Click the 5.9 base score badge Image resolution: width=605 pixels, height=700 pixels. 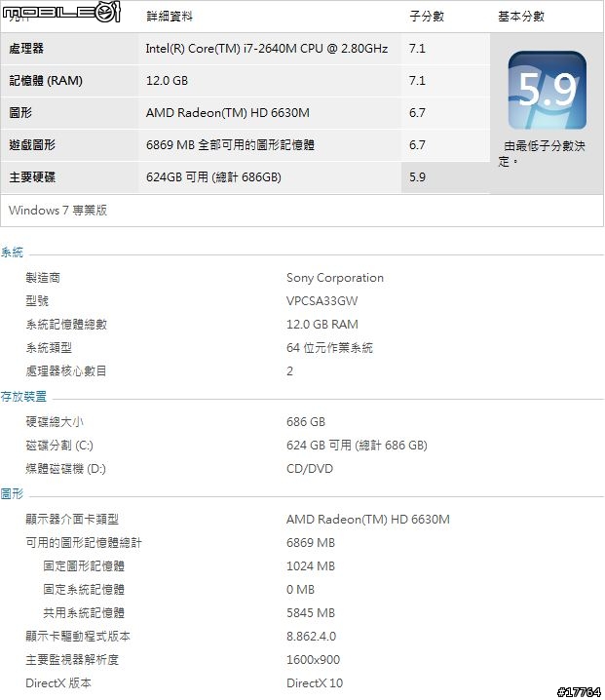click(547, 90)
